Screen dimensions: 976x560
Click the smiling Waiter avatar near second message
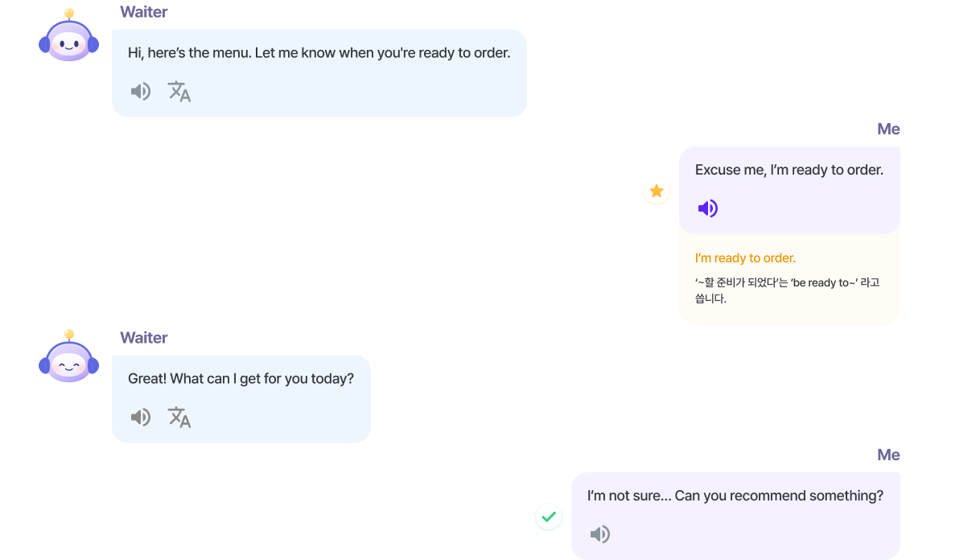click(x=68, y=363)
